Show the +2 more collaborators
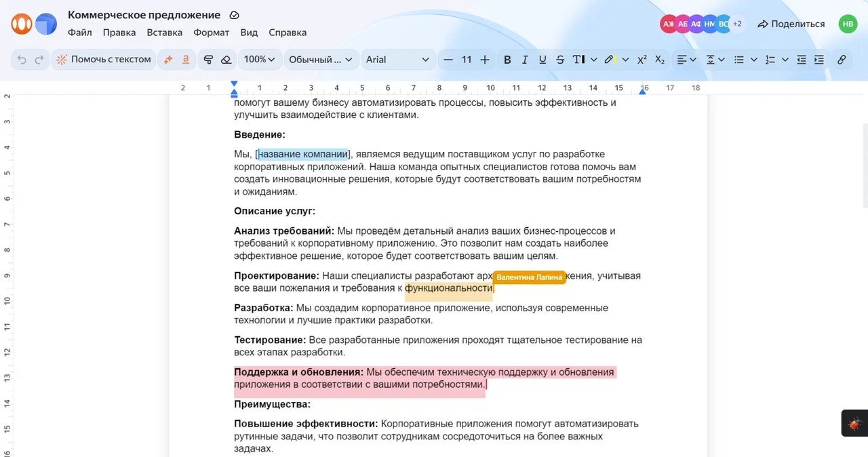 (737, 24)
